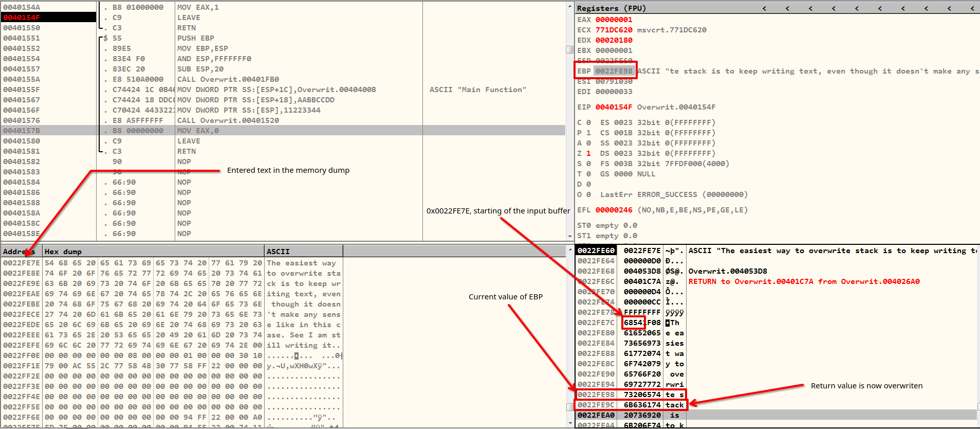
Task: Select the LastErr ERROR_SUCCESS line
Action: [x=674, y=194]
